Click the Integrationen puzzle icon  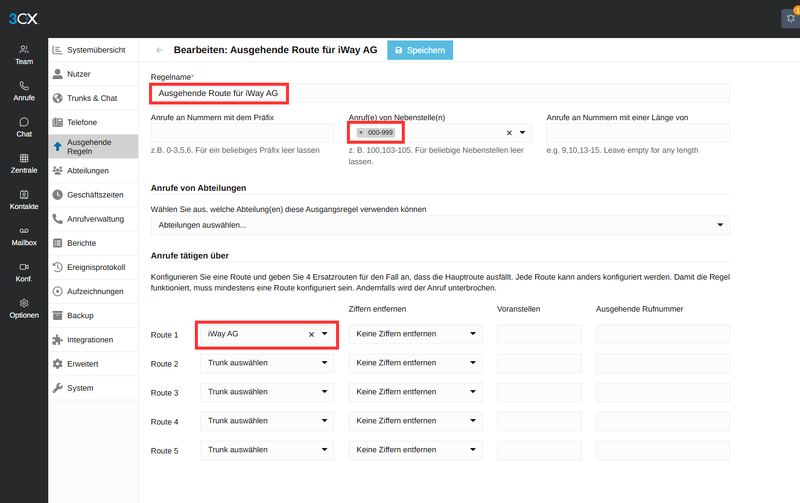click(58, 340)
